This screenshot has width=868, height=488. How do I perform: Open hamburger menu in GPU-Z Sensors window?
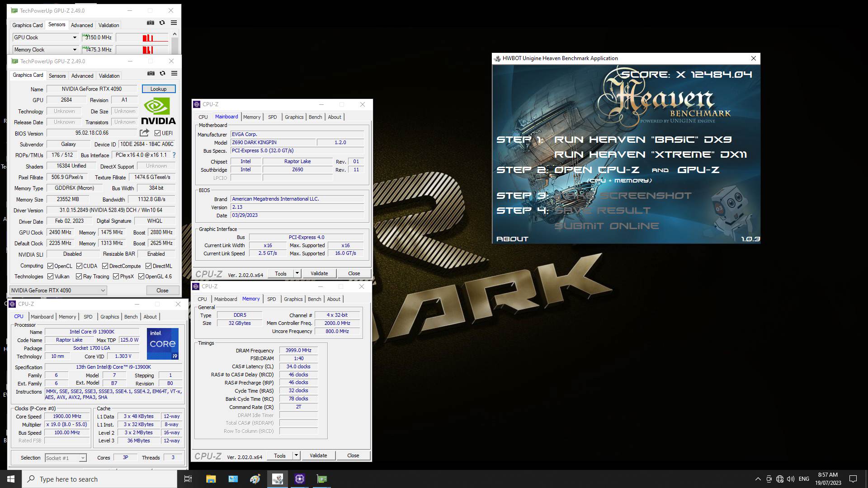coord(174,23)
